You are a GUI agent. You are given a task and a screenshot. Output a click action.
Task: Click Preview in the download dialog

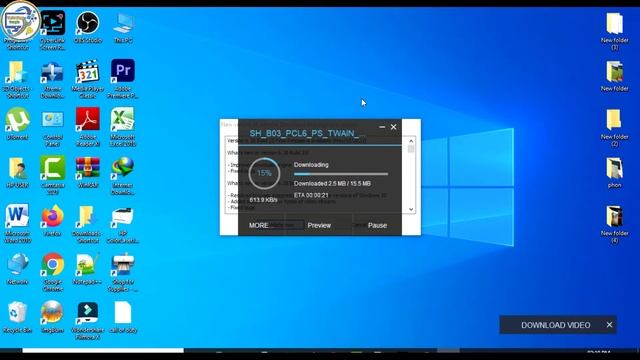tap(319, 225)
